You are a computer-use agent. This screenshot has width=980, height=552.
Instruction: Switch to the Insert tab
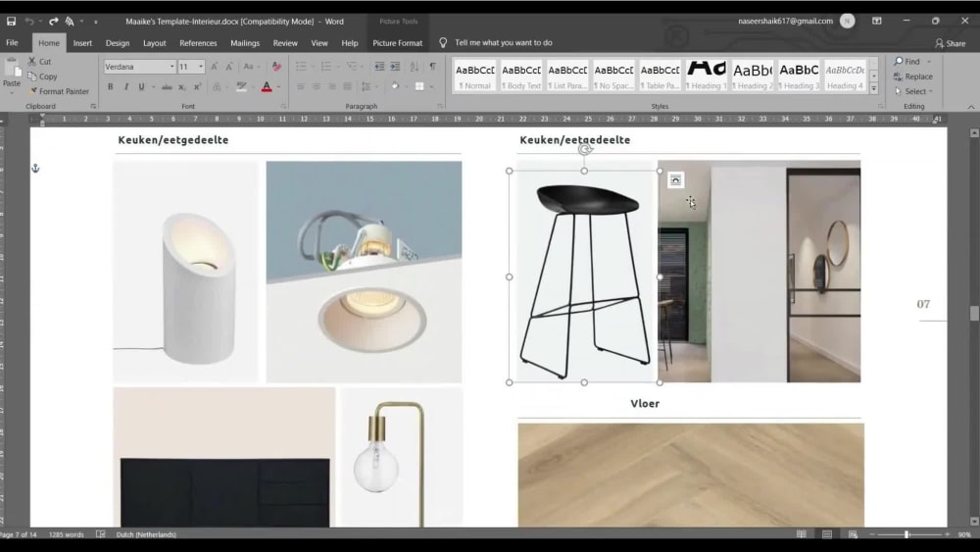click(x=82, y=43)
